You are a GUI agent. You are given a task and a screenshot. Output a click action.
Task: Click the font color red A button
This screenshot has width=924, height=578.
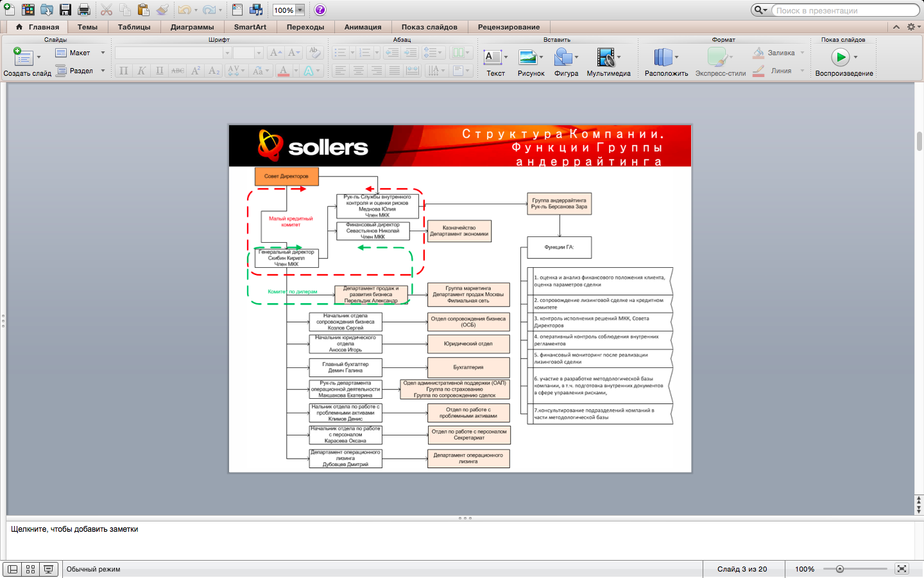pyautogui.click(x=284, y=71)
